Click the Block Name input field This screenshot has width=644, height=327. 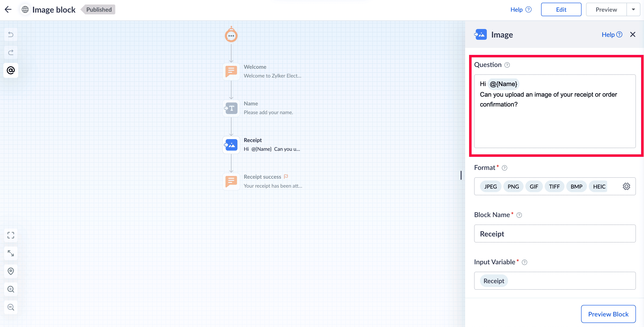555,234
